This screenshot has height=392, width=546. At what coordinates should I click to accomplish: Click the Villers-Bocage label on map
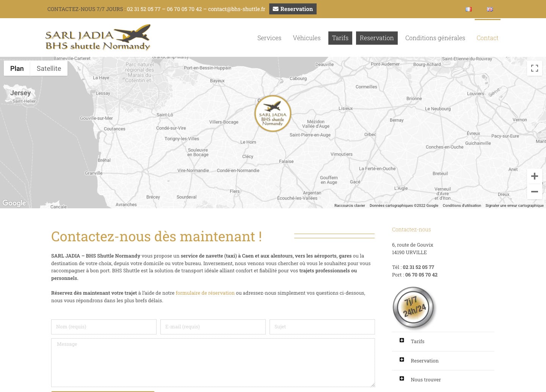224,122
